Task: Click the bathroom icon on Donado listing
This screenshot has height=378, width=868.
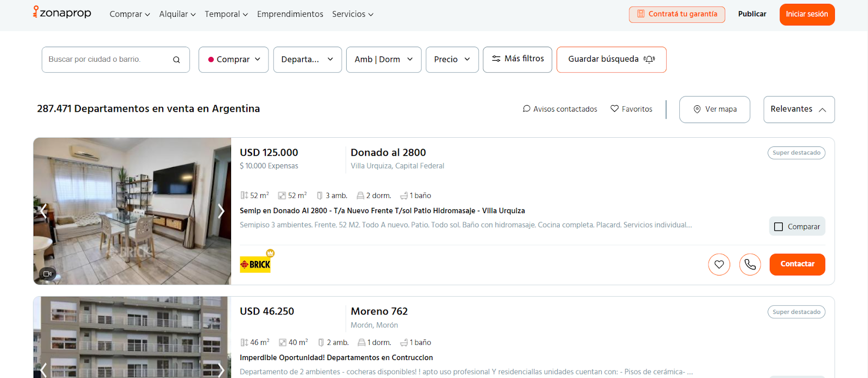Action: (404, 196)
